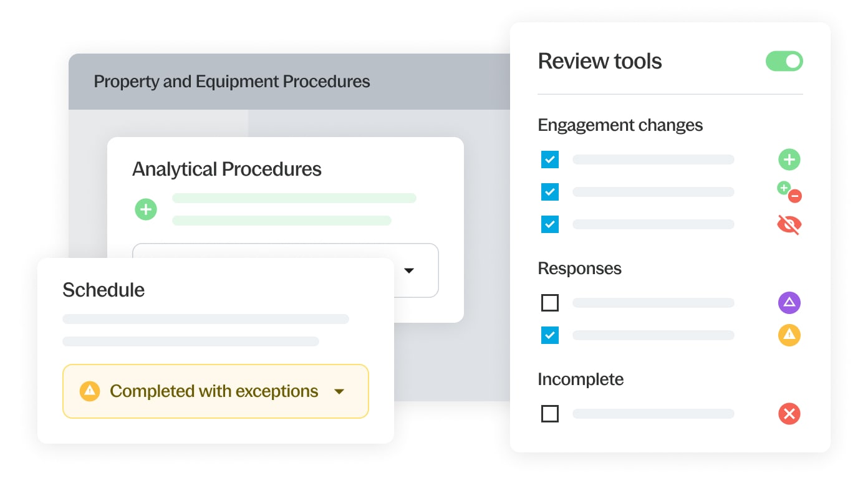Select the Property and Equipment Procedures header
This screenshot has width=868, height=486.
pyautogui.click(x=231, y=82)
